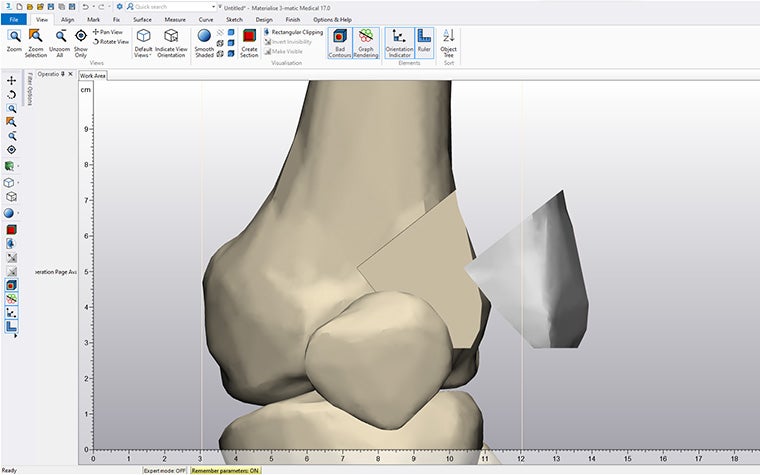Open the Sketch ribbon tab
The image size is (760, 475).
click(x=234, y=19)
